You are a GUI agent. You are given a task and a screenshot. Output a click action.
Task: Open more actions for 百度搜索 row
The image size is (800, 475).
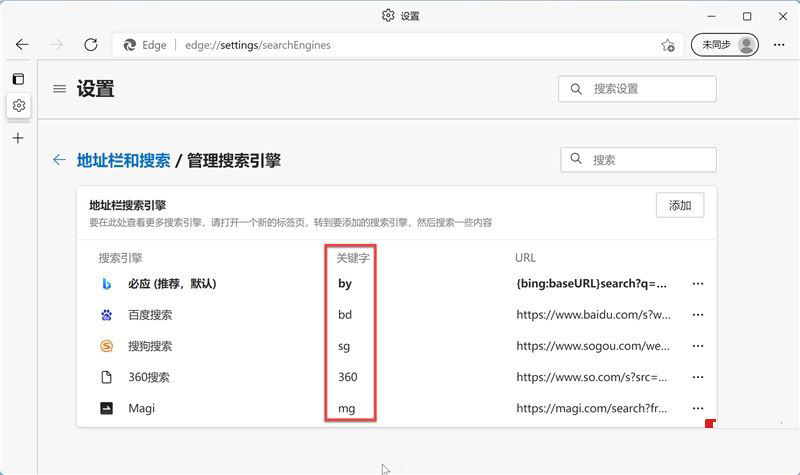[x=697, y=315]
